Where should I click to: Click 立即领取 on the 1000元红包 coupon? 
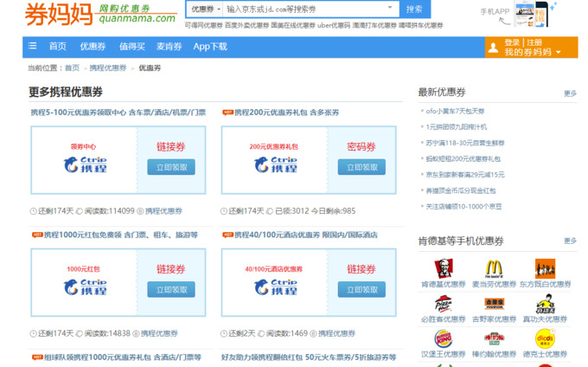tap(171, 289)
